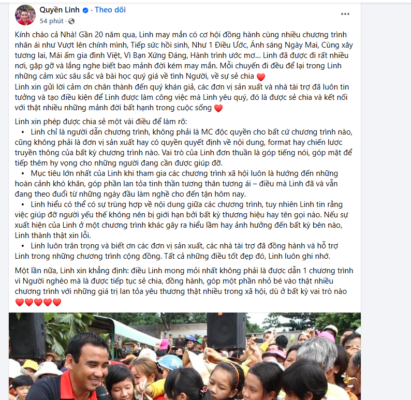Click the bullet starting 'Linh chỉ là người dẫn'
This screenshot has width=411, height=400.
click(x=183, y=147)
